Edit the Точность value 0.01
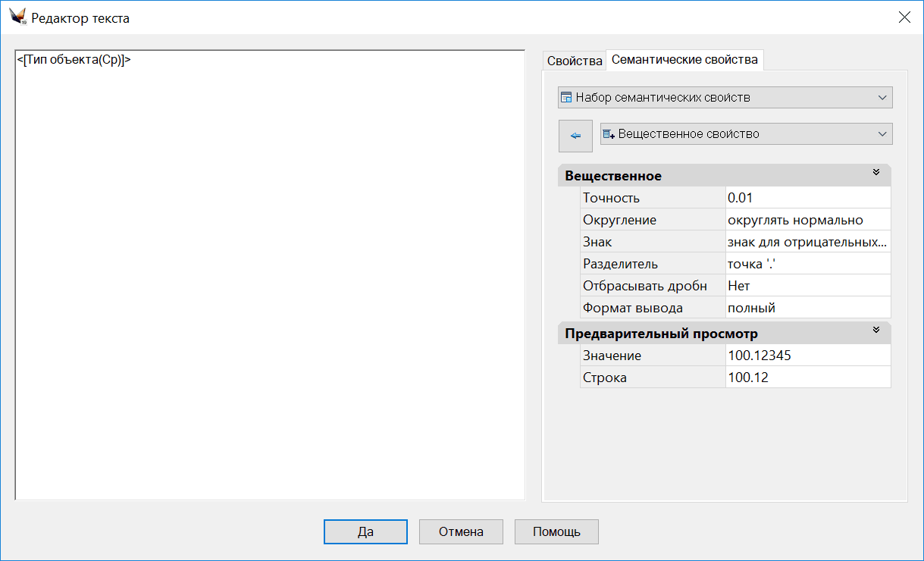 [x=808, y=198]
